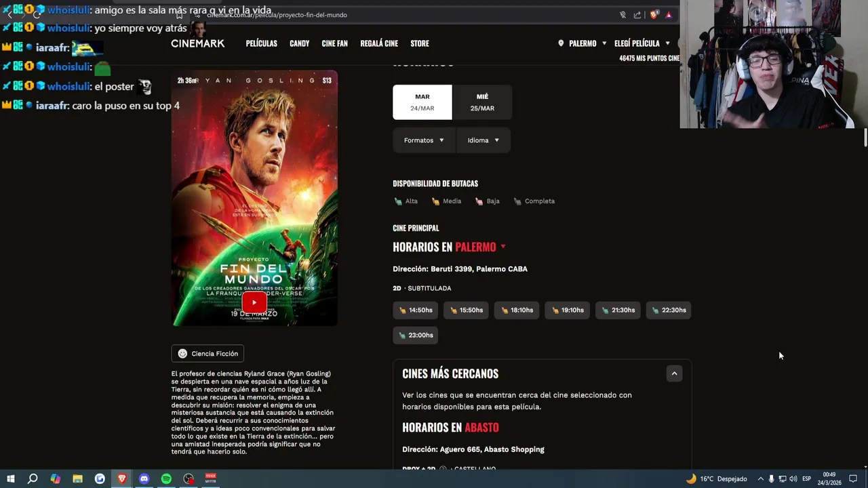Viewport: 868px width, 488px height.
Task: Click the 2D · Subtitulada format label
Action: tap(422, 289)
